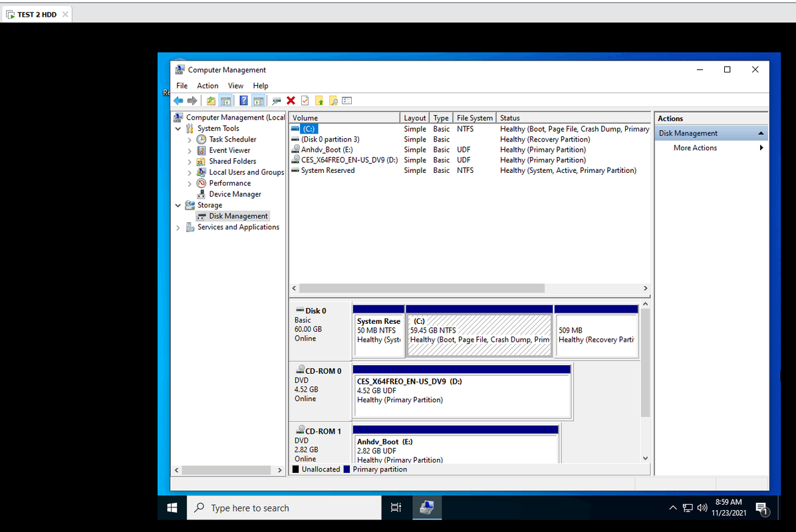Sort by Status column header
The height and width of the screenshot is (532, 796).
(573, 118)
